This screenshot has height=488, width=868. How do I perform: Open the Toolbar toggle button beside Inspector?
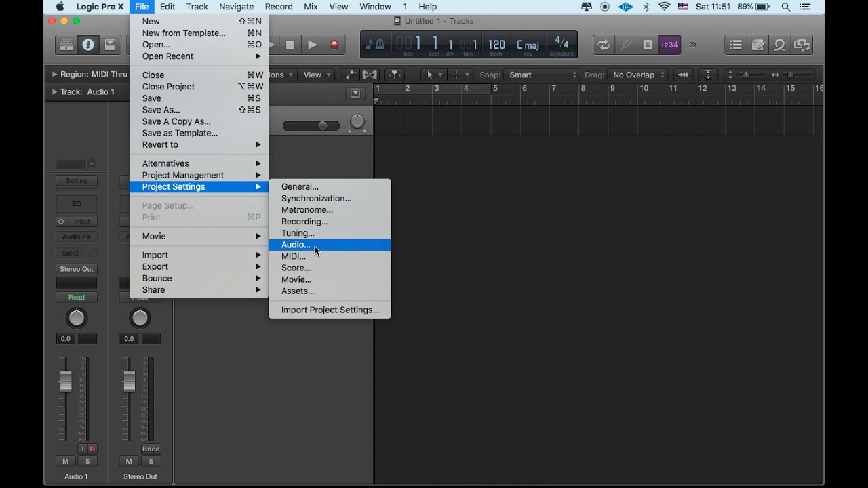(x=110, y=45)
